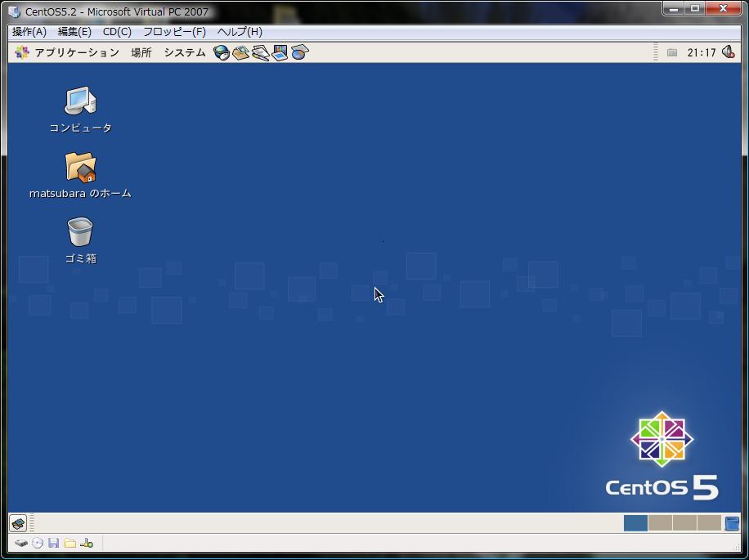Switch to the third workspace
Screen dimensions: 749x560
pos(684,523)
